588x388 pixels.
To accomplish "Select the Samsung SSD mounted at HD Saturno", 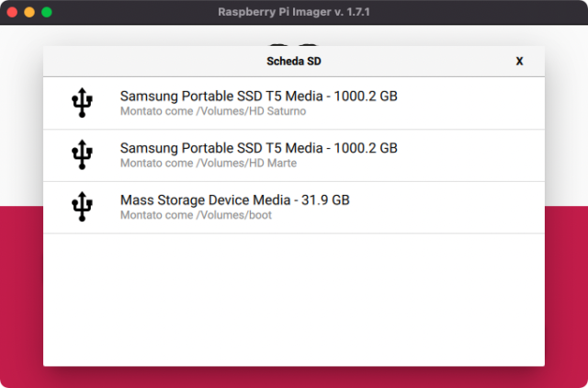I will tap(258, 97).
